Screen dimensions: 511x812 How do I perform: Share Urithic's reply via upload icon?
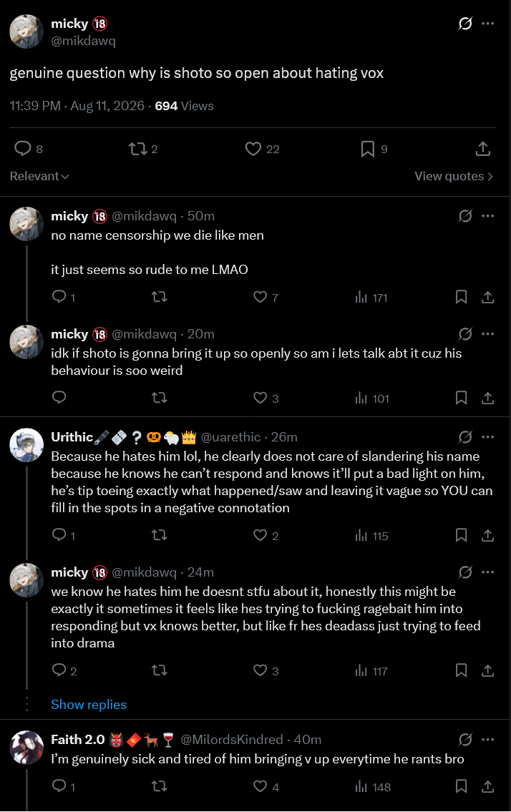pos(487,535)
